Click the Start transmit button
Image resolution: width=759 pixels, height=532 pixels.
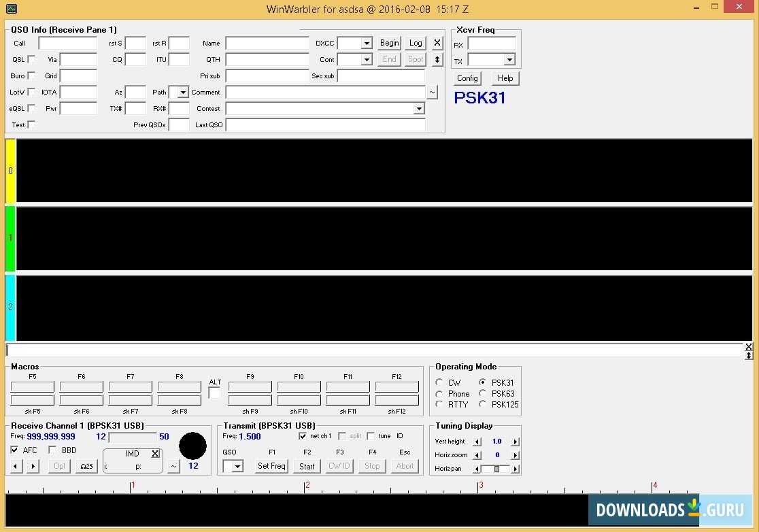307,466
